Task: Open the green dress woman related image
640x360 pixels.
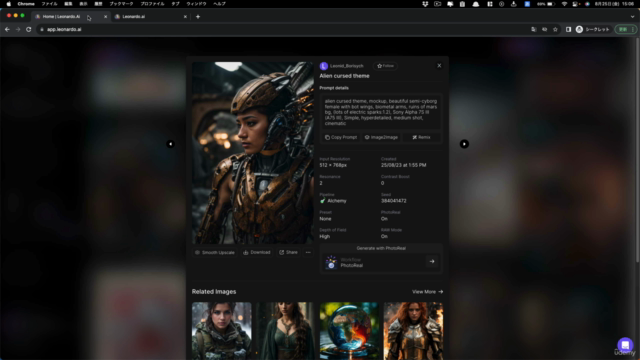Action: point(285,331)
